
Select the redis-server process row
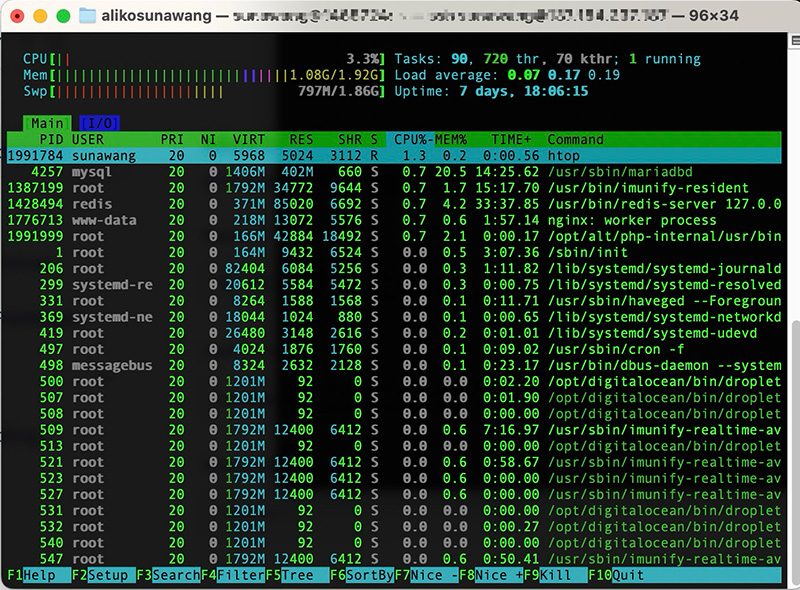(394, 204)
